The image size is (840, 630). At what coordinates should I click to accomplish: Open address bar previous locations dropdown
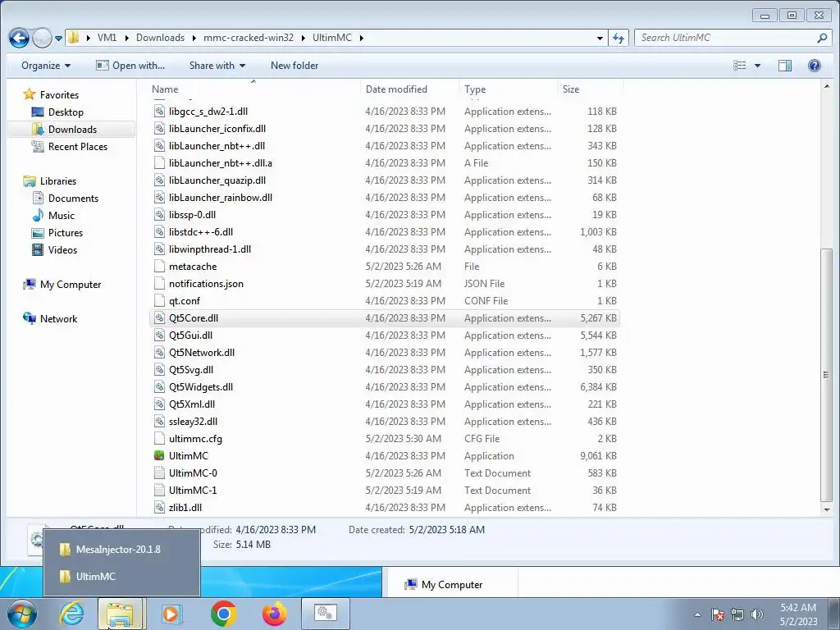pyautogui.click(x=600, y=38)
